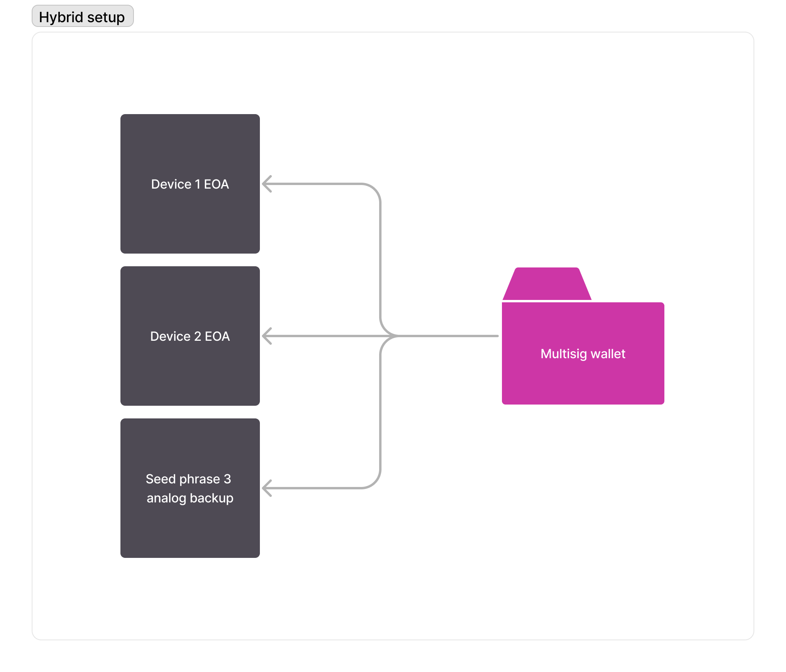Click the "analog backup" text line
786x672 pixels.
pyautogui.click(x=190, y=498)
